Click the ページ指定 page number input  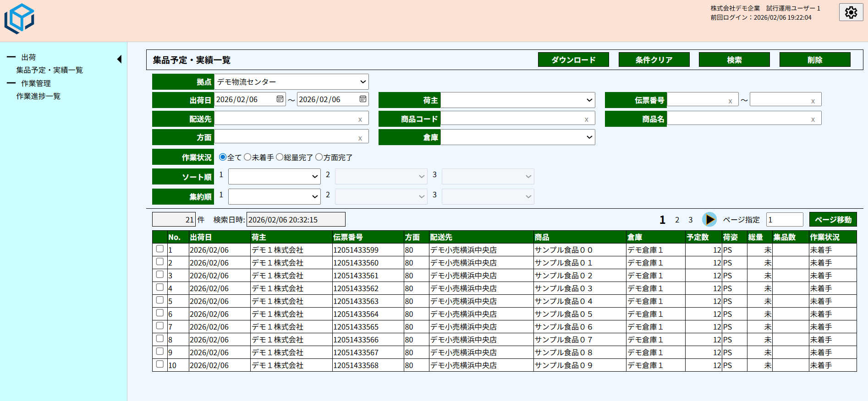(x=785, y=220)
